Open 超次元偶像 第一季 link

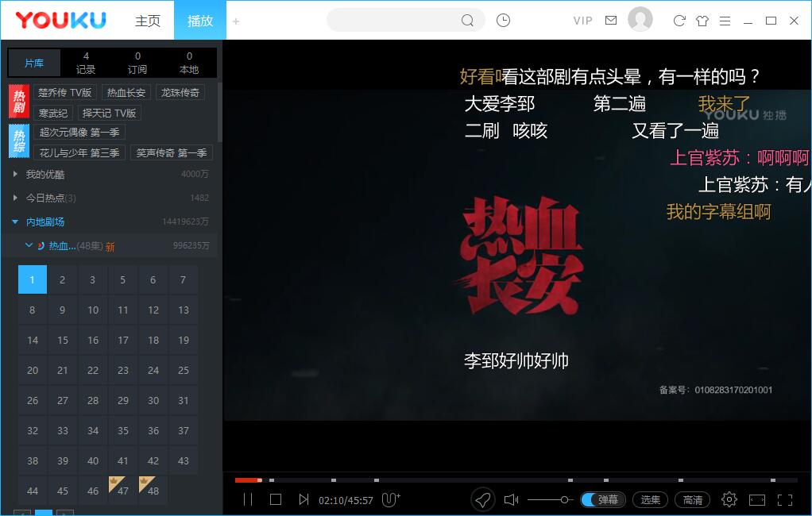79,133
